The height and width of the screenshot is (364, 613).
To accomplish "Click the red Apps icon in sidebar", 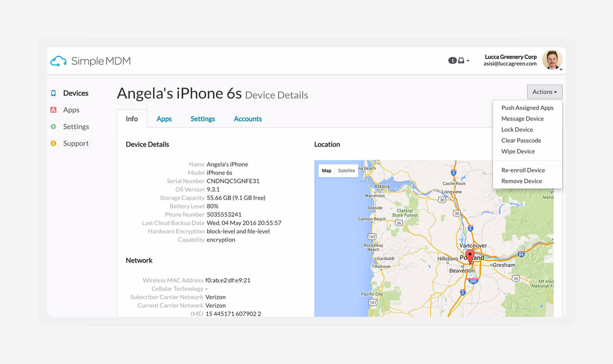I will tap(53, 110).
